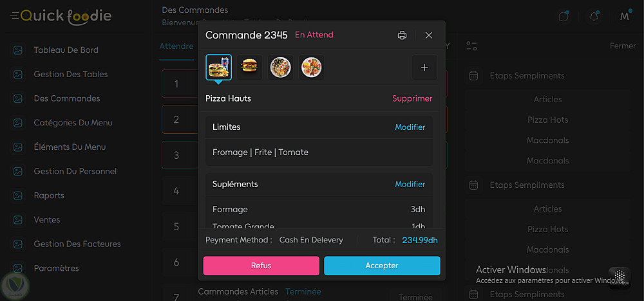The image size is (644, 301).
Task: Select the seafood plate thumbnail
Action: [x=280, y=67]
